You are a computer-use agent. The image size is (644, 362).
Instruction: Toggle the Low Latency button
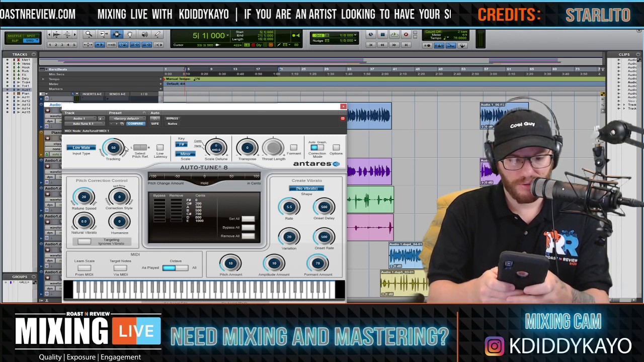click(x=160, y=147)
